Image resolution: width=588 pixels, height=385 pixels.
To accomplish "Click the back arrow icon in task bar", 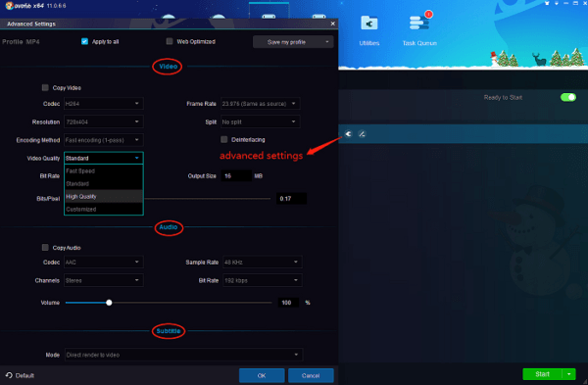I will click(348, 134).
